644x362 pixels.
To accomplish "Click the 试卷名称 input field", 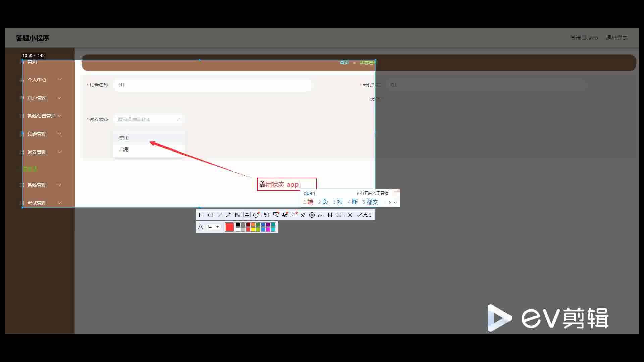I will [213, 85].
